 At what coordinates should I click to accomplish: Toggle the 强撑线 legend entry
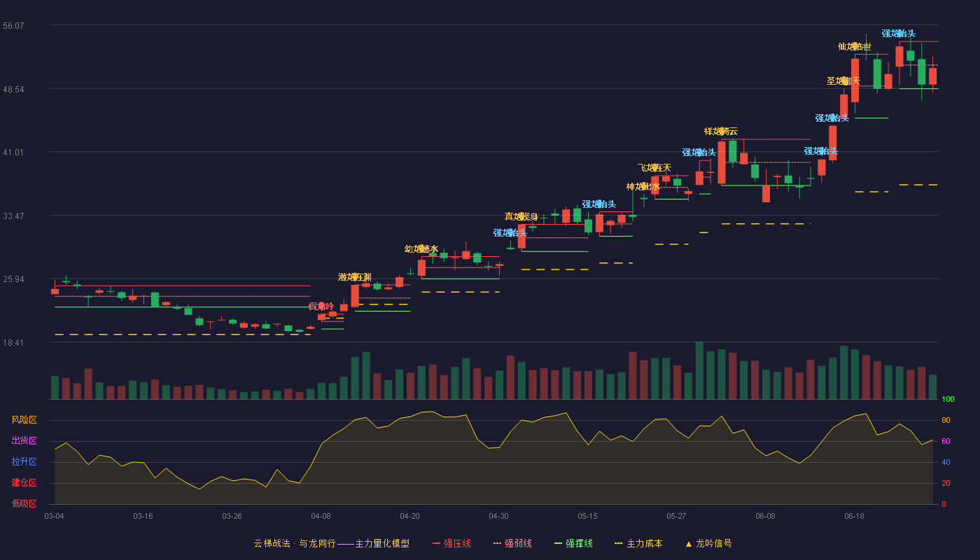tap(573, 543)
